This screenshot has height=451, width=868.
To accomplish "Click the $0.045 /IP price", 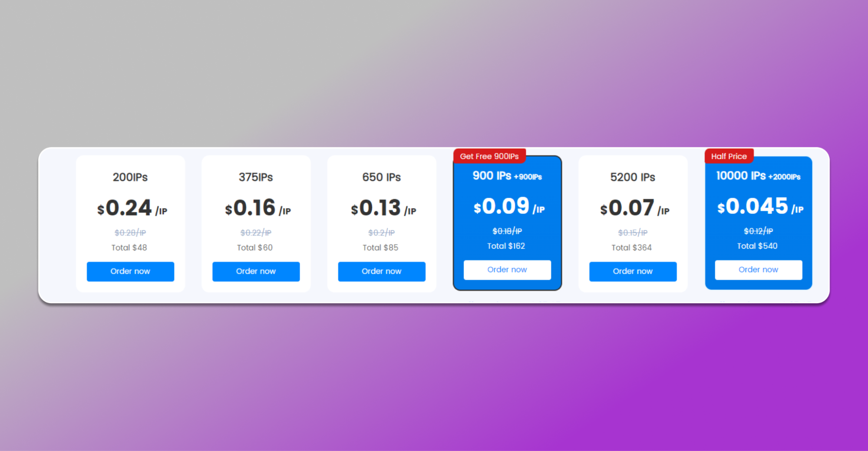I will 760,206.
